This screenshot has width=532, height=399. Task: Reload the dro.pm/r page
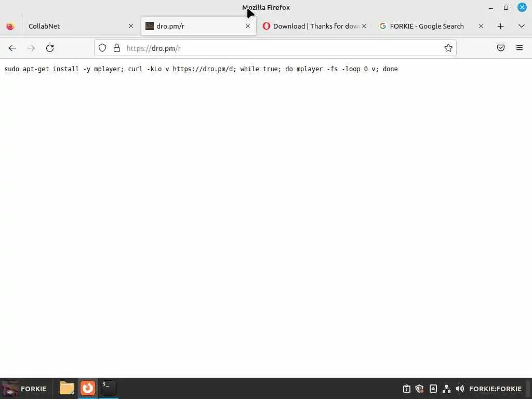tap(50, 48)
